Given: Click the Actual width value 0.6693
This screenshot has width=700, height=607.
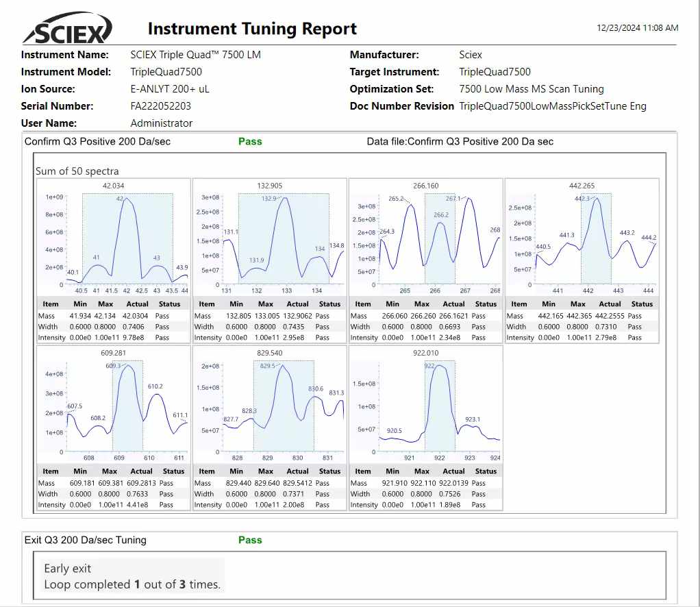Looking at the screenshot, I should (x=453, y=327).
